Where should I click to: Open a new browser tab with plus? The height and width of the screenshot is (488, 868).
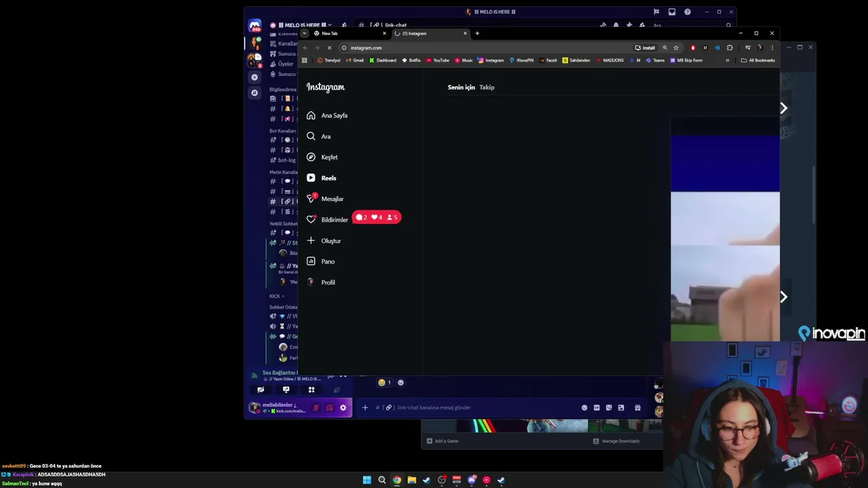(477, 33)
